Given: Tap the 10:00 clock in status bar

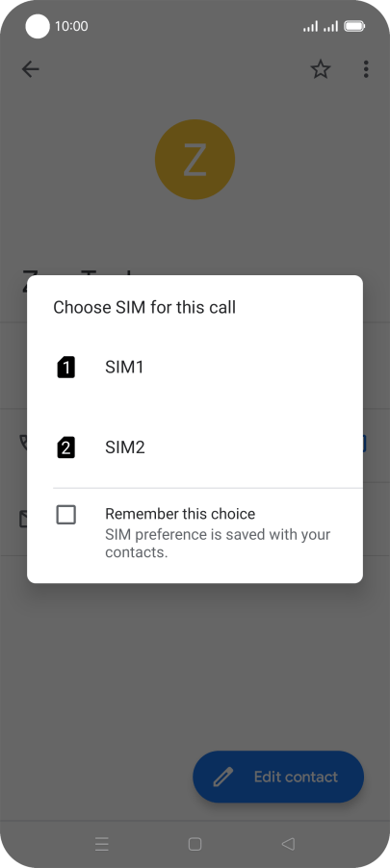Looking at the screenshot, I should (x=71, y=26).
